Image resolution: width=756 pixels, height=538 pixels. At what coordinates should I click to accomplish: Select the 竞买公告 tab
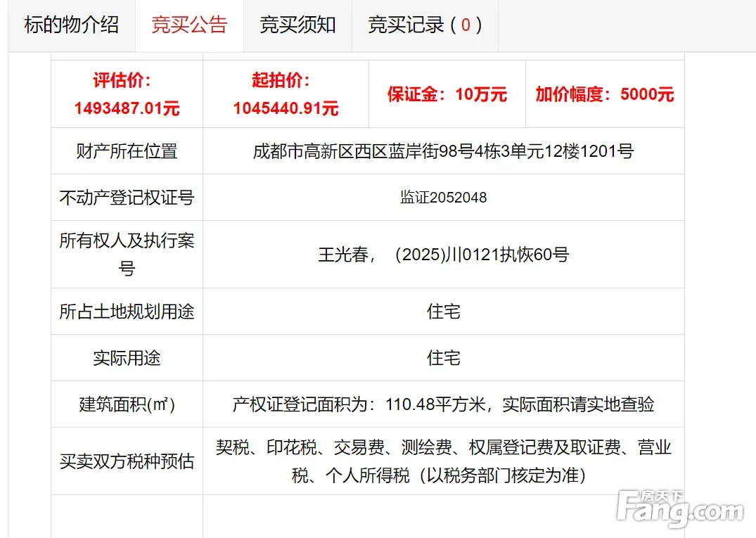coord(189,25)
